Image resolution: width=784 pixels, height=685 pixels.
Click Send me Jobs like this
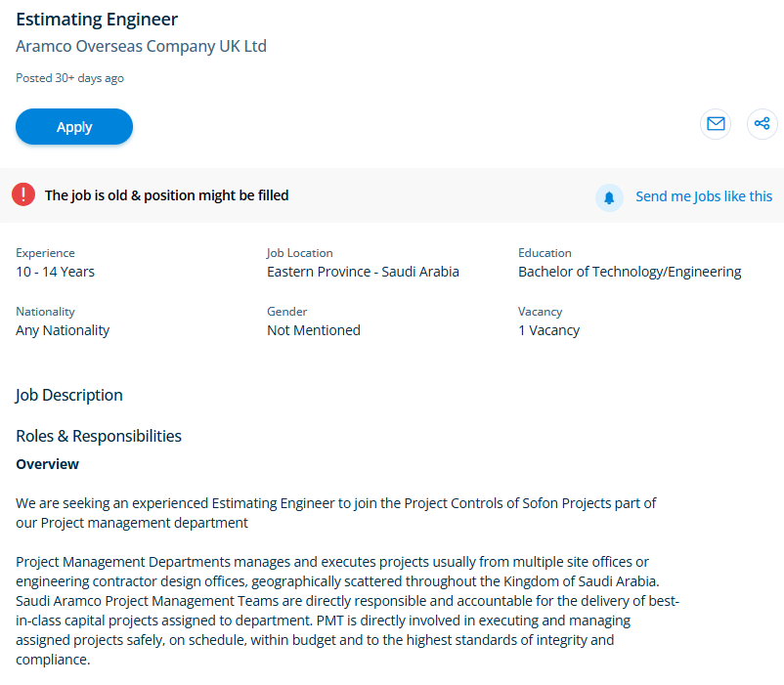point(704,196)
